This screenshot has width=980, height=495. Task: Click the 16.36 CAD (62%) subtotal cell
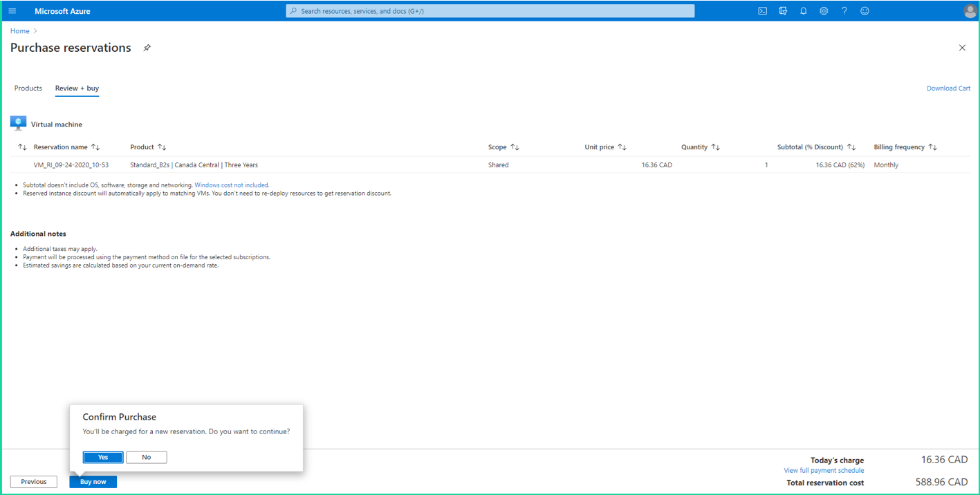tap(840, 165)
